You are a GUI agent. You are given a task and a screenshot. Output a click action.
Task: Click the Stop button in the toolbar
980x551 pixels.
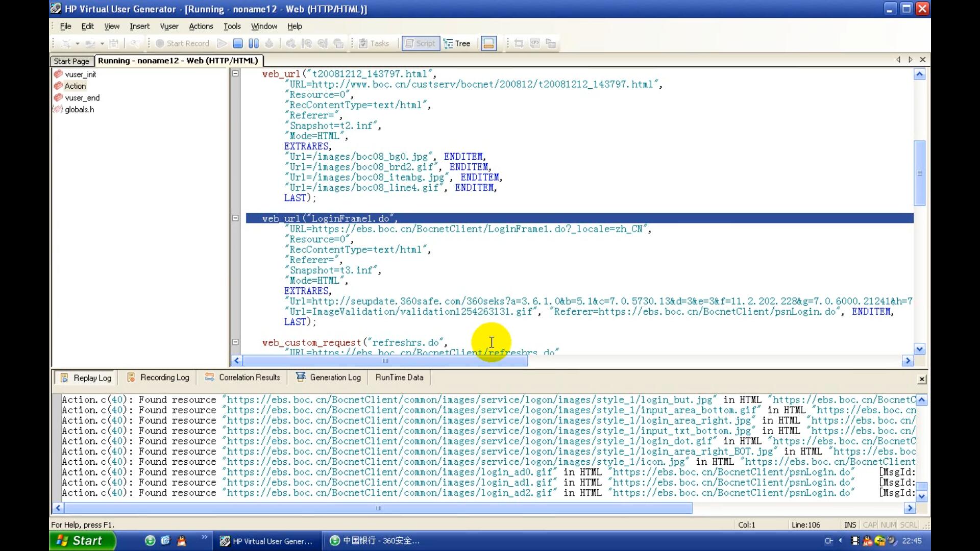click(x=237, y=43)
